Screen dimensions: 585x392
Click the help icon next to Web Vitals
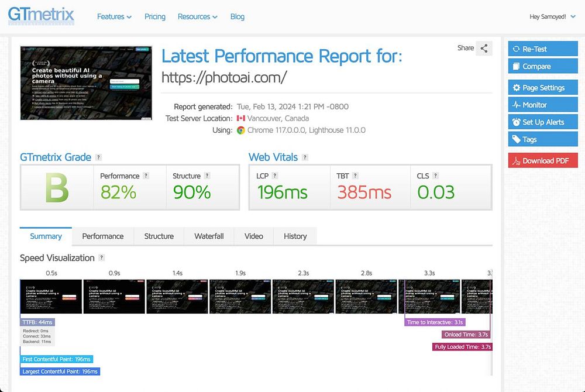point(305,157)
